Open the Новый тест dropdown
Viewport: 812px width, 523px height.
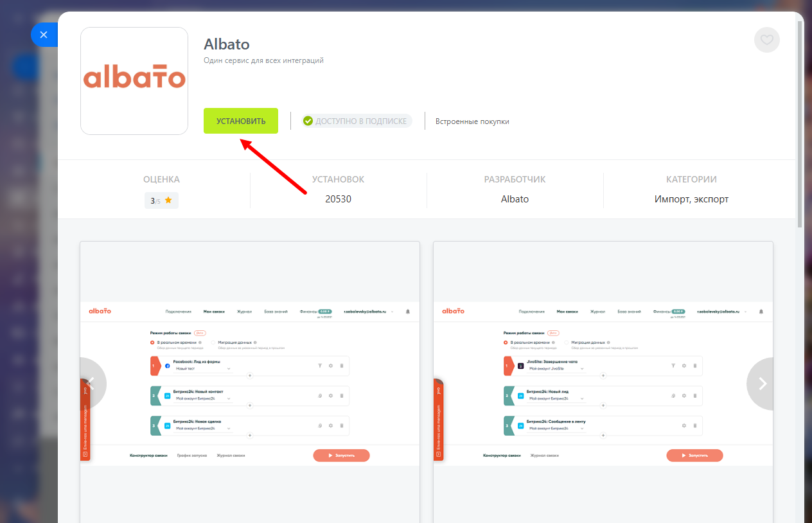(x=202, y=369)
